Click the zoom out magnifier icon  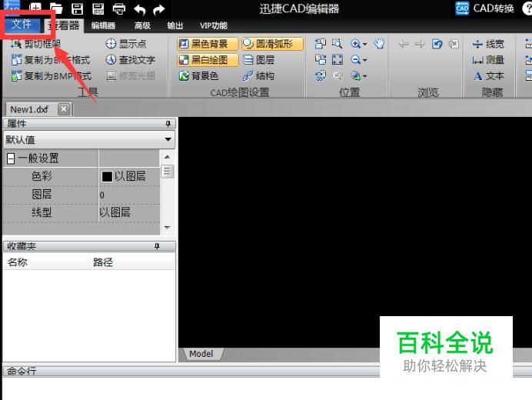(x=355, y=60)
